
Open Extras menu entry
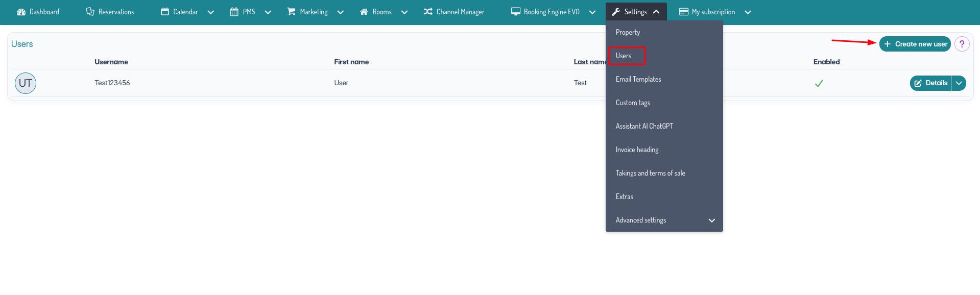click(x=624, y=196)
